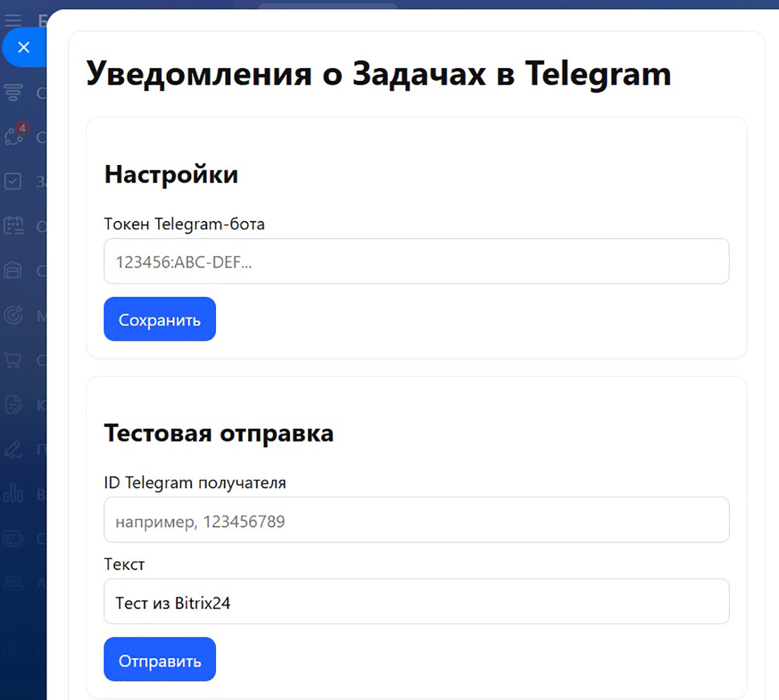Viewport: 779px width, 700px height.
Task: Open robot automation icon in sidebar
Action: coord(13,583)
